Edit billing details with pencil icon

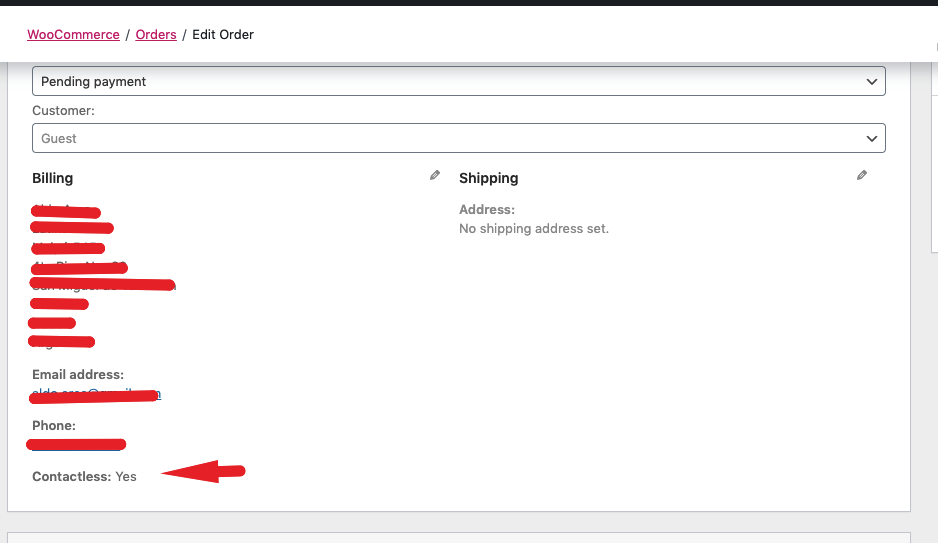pos(435,175)
